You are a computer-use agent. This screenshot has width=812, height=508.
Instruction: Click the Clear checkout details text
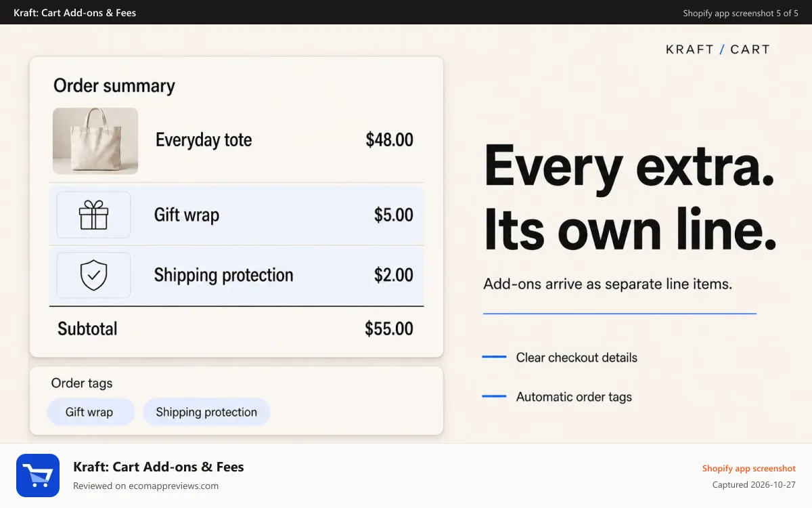coord(577,358)
